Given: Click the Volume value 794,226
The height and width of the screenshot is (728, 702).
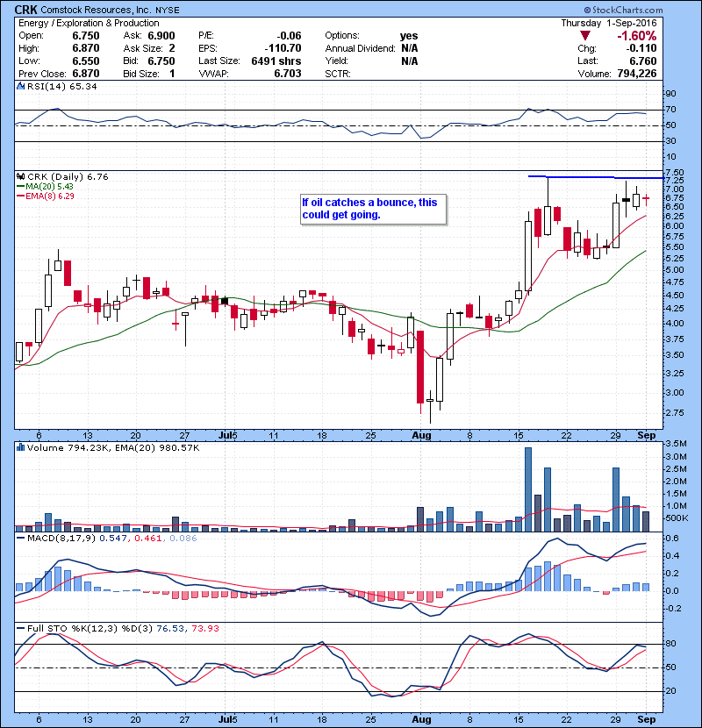Looking at the screenshot, I should click(637, 74).
